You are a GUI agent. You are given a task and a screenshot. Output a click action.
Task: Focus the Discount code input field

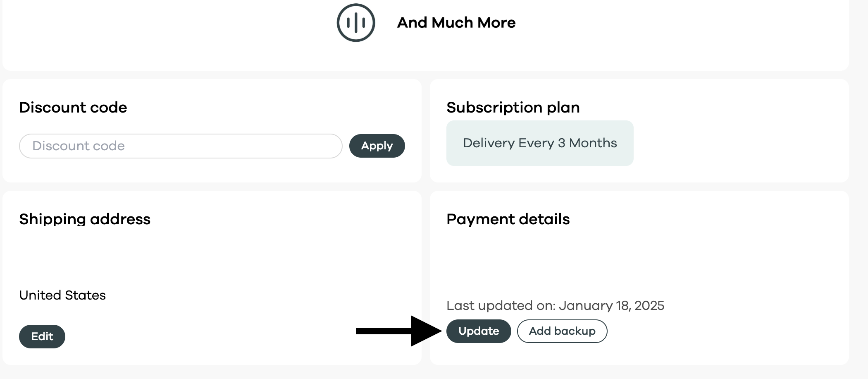181,146
